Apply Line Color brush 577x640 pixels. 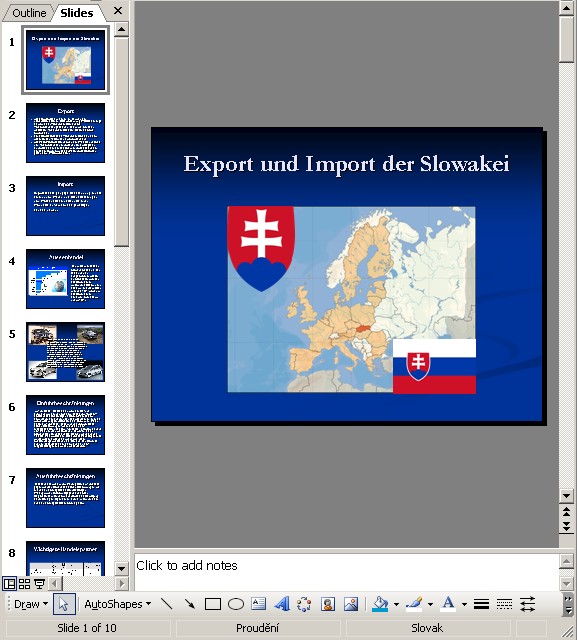pyautogui.click(x=414, y=604)
